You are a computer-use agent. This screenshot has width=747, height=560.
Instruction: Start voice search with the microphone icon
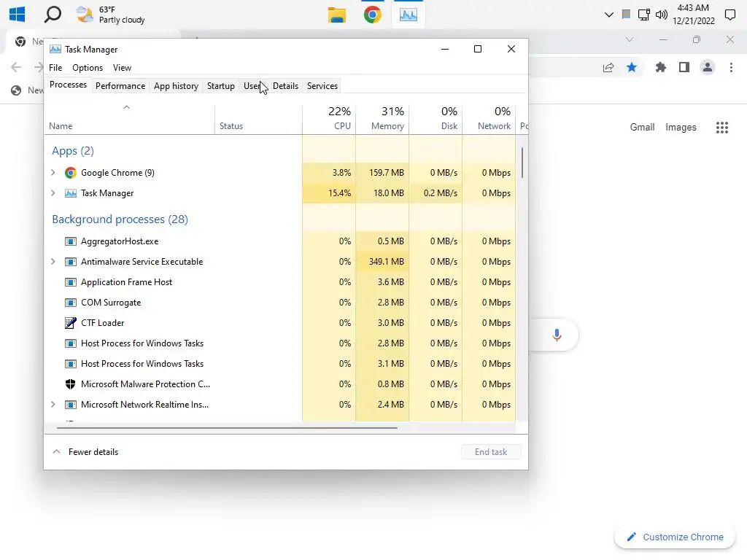[x=557, y=335]
